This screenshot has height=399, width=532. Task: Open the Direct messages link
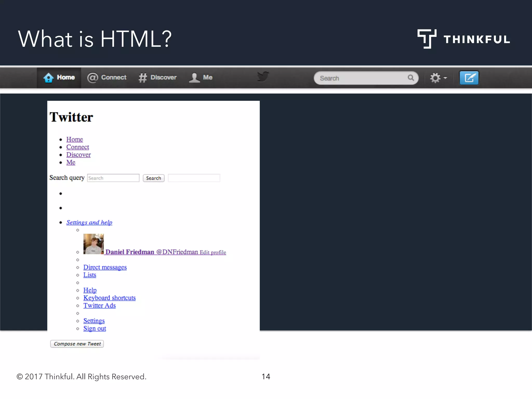105,267
